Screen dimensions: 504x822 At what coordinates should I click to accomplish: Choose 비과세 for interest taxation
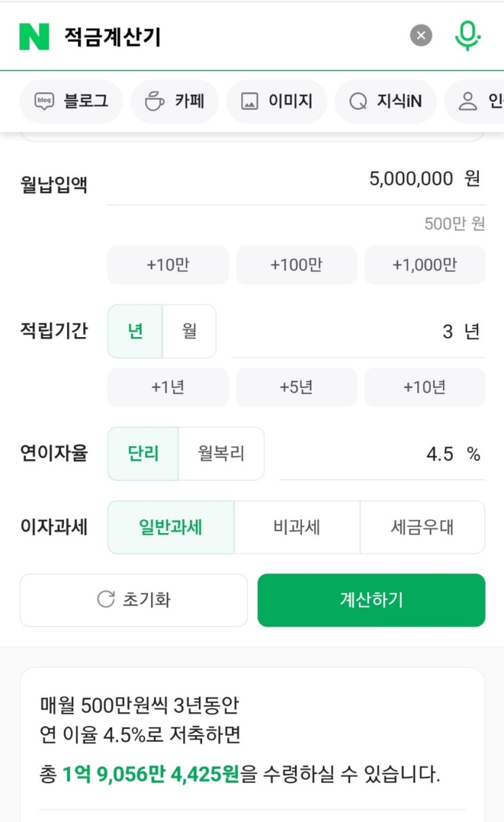(296, 528)
